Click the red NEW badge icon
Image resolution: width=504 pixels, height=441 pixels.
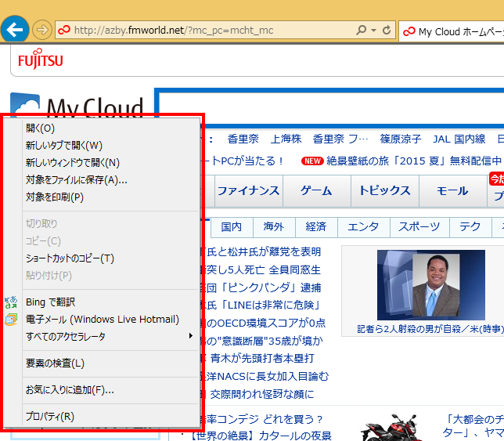click(312, 161)
